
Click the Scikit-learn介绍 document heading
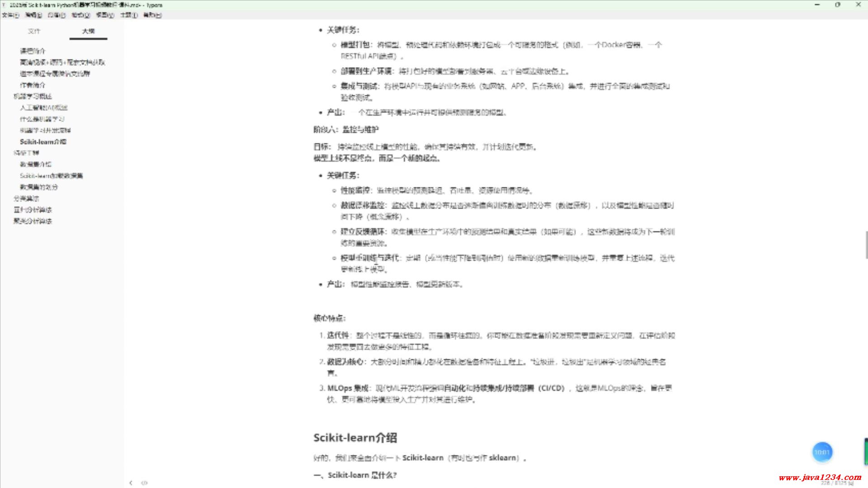(x=355, y=437)
